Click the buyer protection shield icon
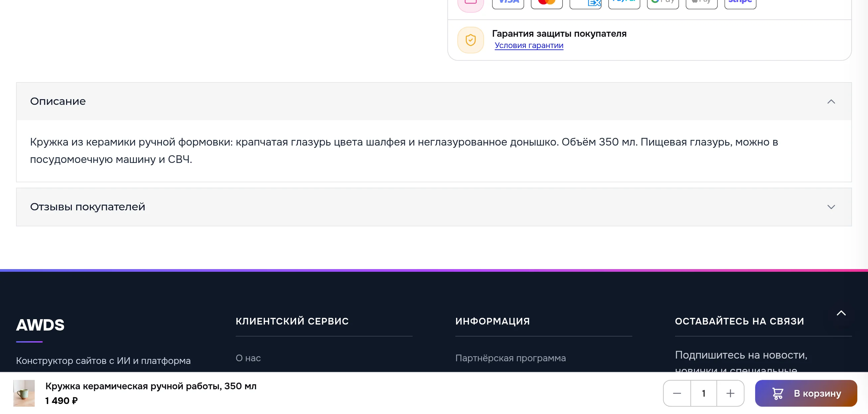 470,40
